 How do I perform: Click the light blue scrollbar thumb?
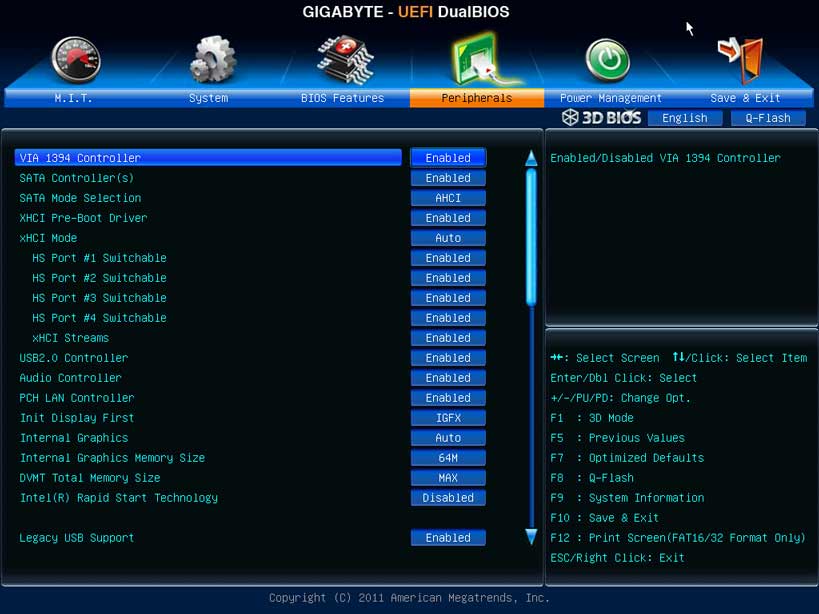tap(531, 237)
